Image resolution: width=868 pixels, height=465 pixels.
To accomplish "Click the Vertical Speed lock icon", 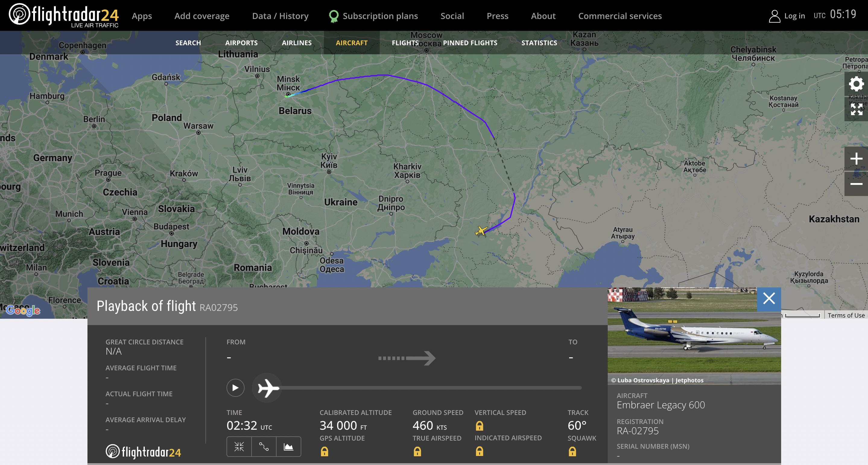I will click(480, 425).
